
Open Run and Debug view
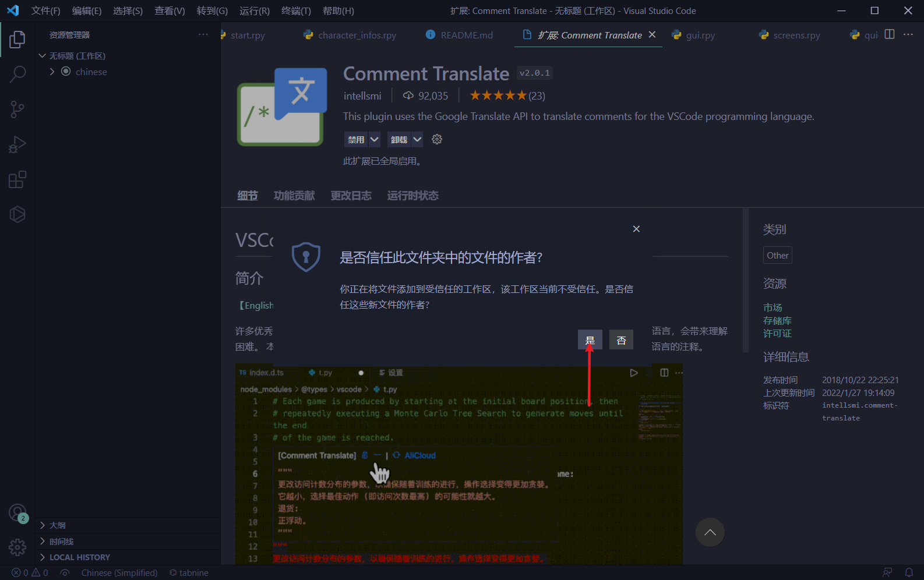(x=17, y=144)
